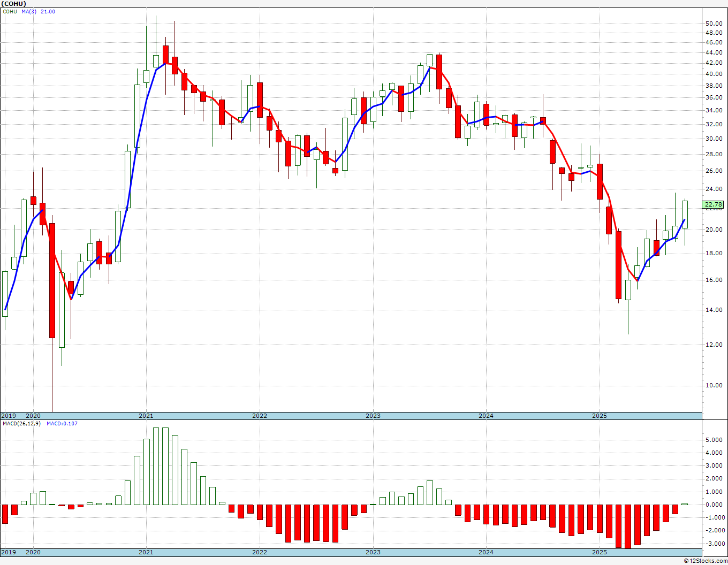Select the 21.00 moving average value
The height and width of the screenshot is (565, 728).
tap(48, 12)
